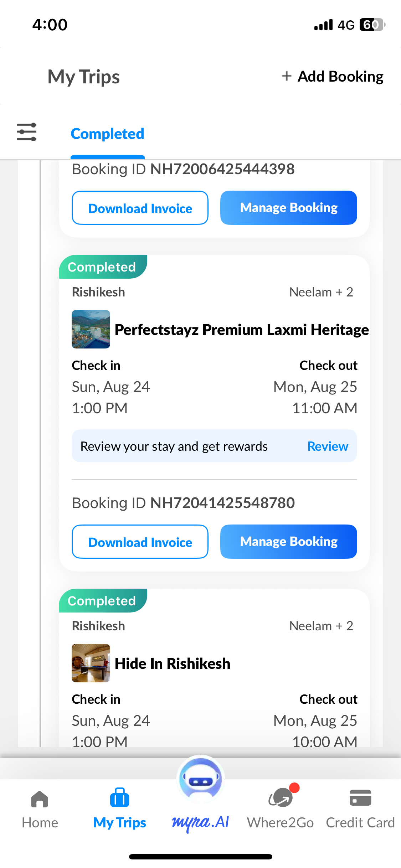
Task: Tap the Perfectstayz Premium Laxmi Heritage title
Action: [242, 330]
